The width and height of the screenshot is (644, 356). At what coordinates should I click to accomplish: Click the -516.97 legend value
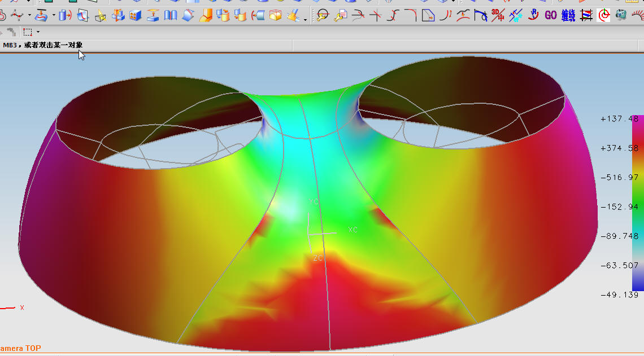(x=619, y=178)
